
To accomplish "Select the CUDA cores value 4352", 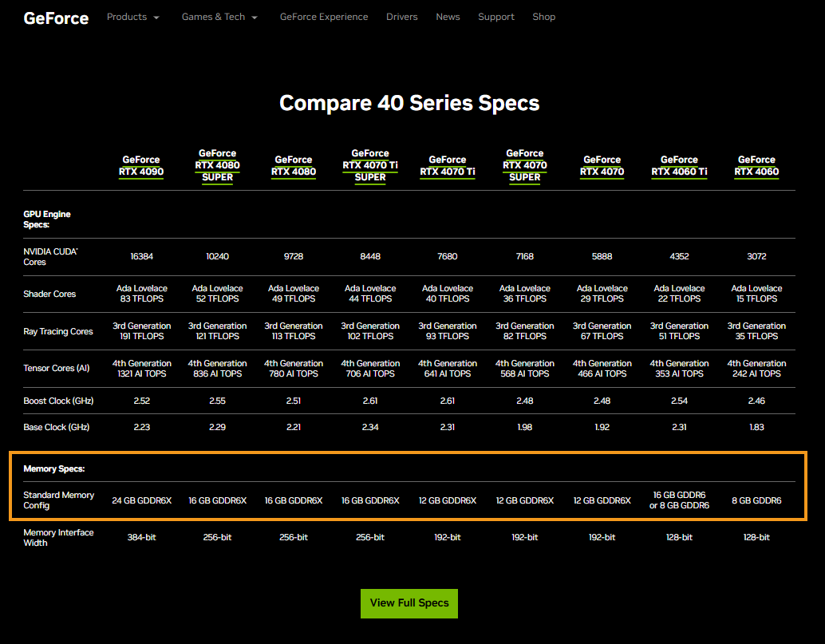I will (679, 256).
